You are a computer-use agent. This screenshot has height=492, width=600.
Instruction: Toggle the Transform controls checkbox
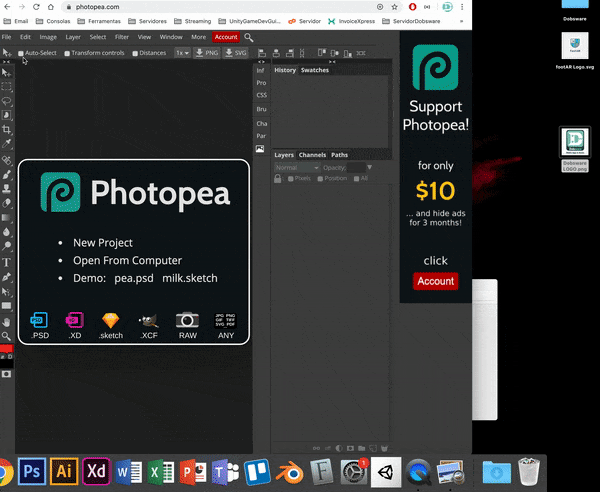point(67,53)
